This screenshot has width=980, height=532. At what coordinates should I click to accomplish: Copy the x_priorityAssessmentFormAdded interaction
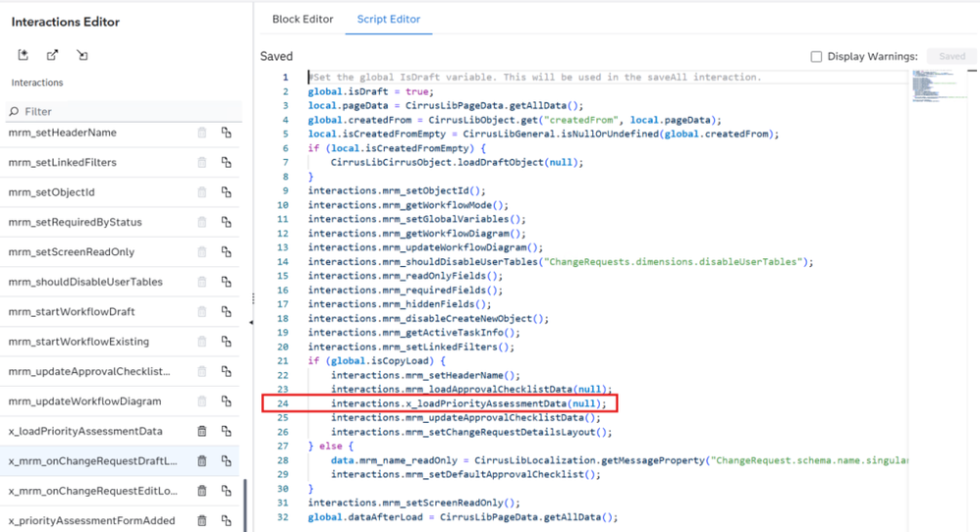226,520
